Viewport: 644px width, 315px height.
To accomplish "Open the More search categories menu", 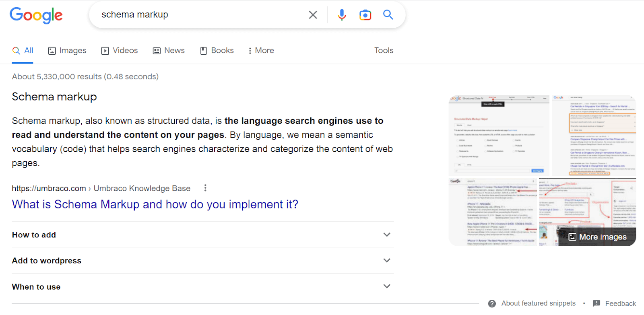I will click(261, 51).
